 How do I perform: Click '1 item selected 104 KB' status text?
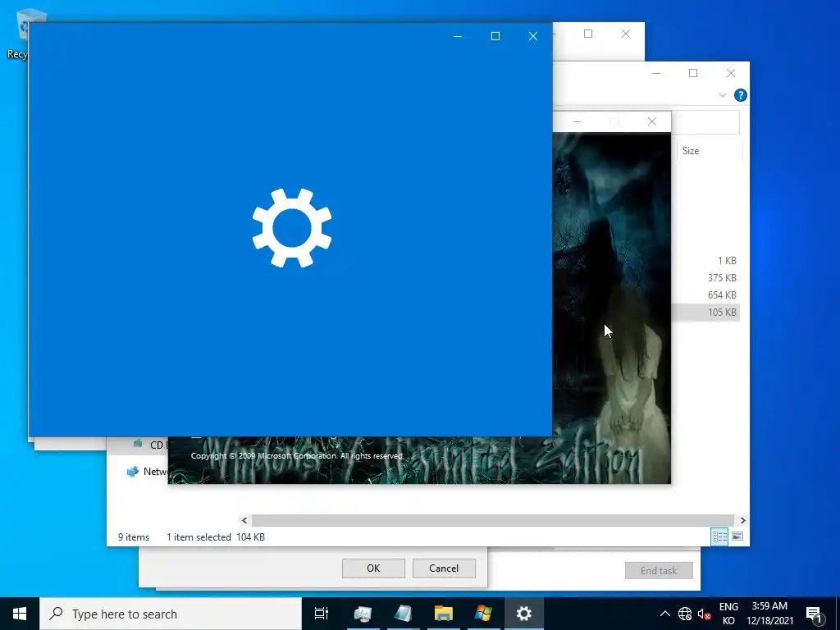(216, 537)
